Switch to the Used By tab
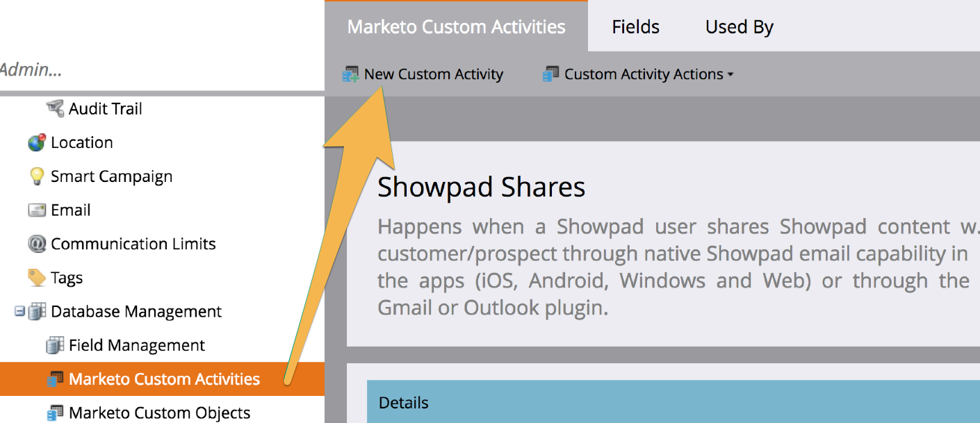 (x=739, y=27)
